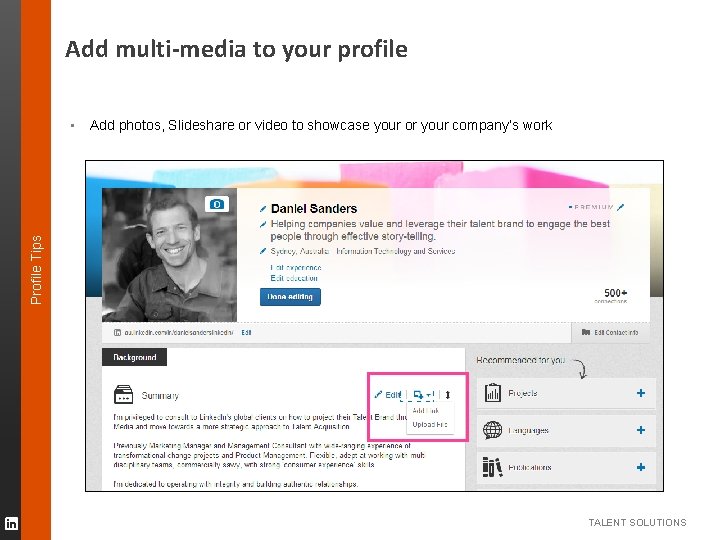
Task: Click the camera icon on profile photo
Action: [x=216, y=203]
